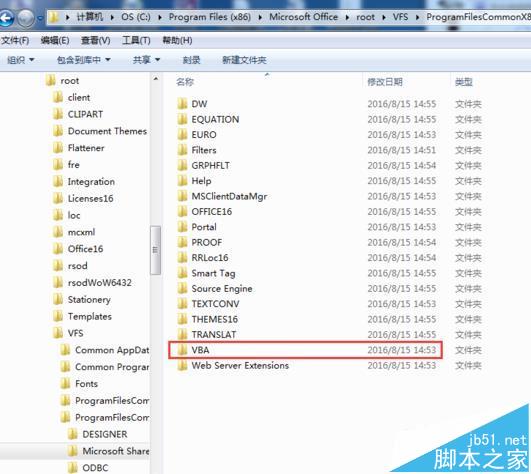Open the recent locations dropdown arrow

40,18
